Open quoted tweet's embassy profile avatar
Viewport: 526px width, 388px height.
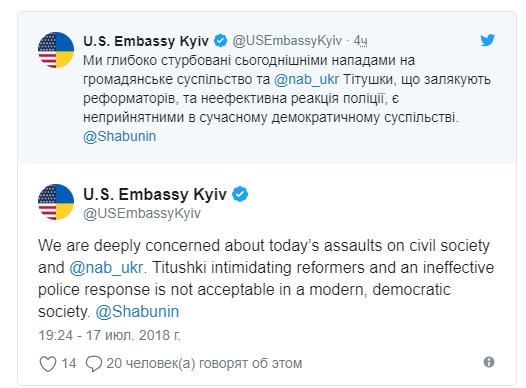click(56, 50)
